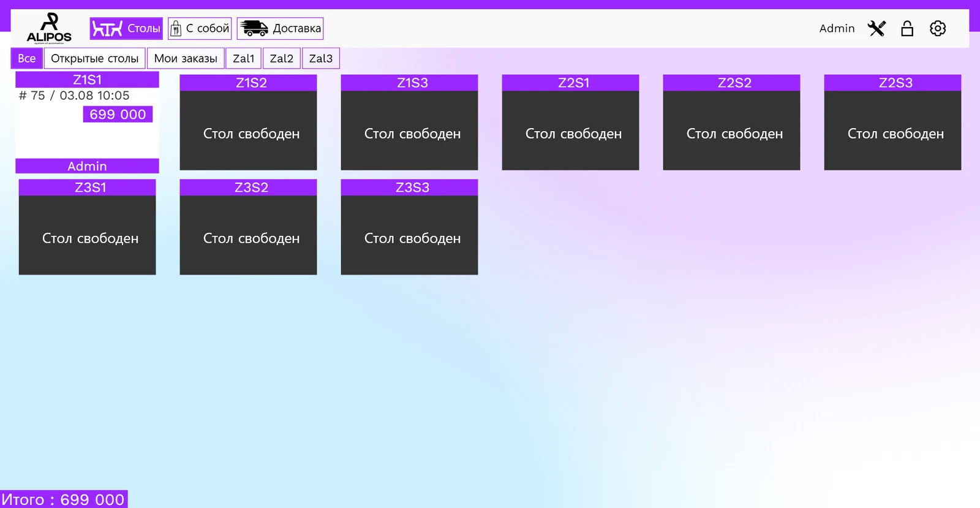Filter tables by Zal1
The width and height of the screenshot is (980, 508).
[243, 58]
